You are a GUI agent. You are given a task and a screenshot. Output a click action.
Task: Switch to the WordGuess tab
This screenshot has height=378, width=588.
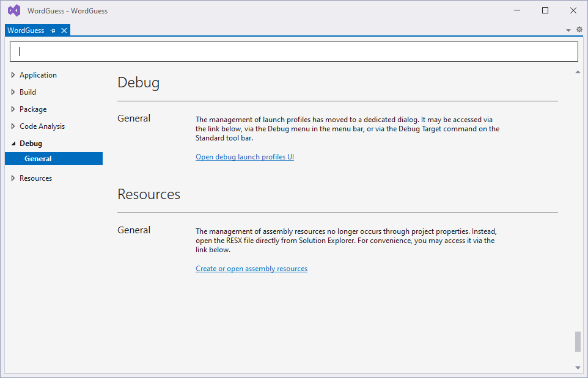(26, 31)
